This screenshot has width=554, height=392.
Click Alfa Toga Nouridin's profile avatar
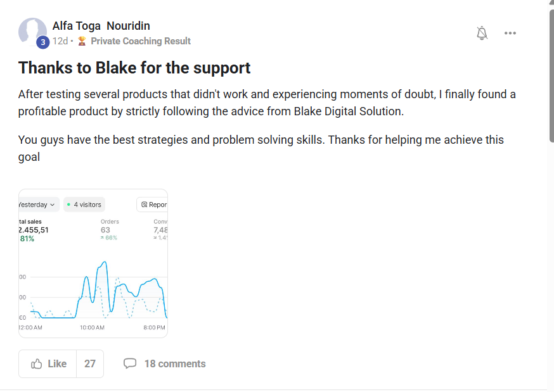coord(32,30)
